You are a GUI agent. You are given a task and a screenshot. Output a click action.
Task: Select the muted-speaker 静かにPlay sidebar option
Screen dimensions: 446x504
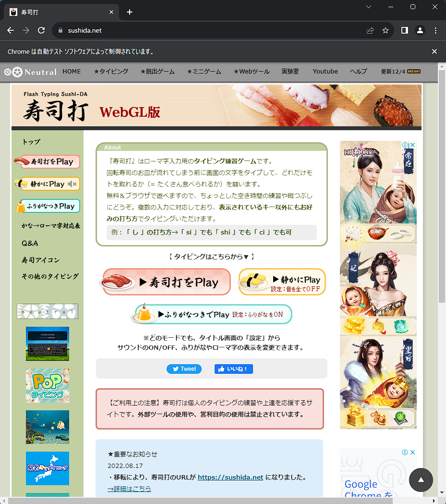[x=47, y=184]
